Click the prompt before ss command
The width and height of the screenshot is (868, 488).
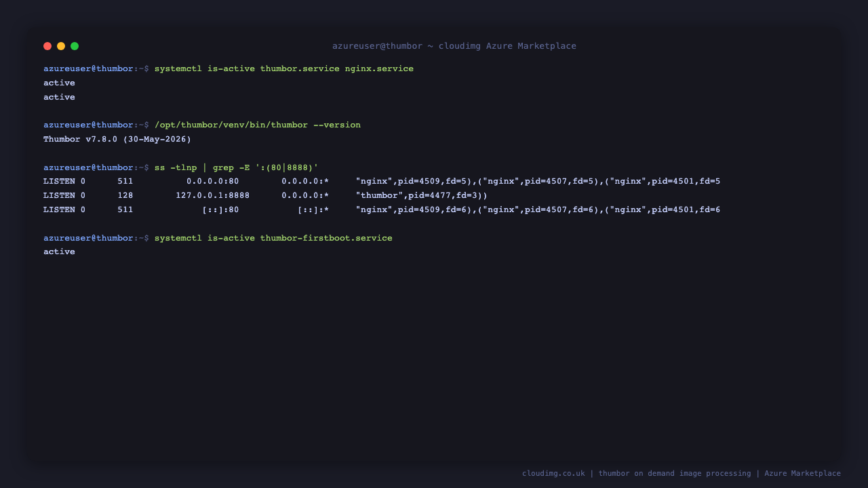point(96,167)
